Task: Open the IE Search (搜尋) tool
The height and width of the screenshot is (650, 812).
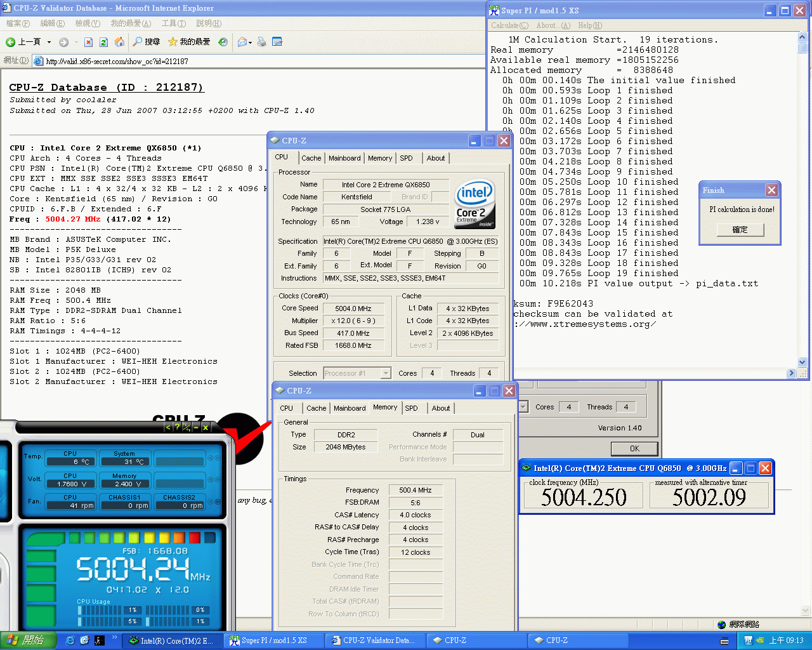Action: click(146, 42)
